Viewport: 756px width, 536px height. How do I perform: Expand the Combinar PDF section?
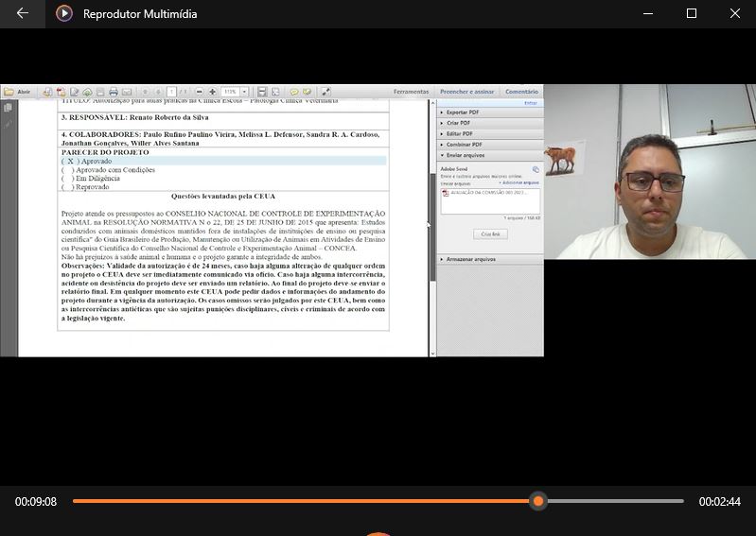490,145
